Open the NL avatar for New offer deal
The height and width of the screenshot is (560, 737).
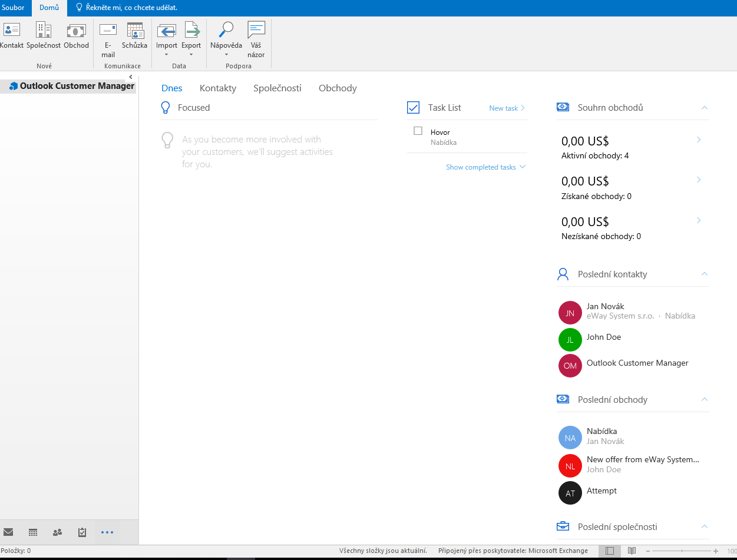coord(570,466)
